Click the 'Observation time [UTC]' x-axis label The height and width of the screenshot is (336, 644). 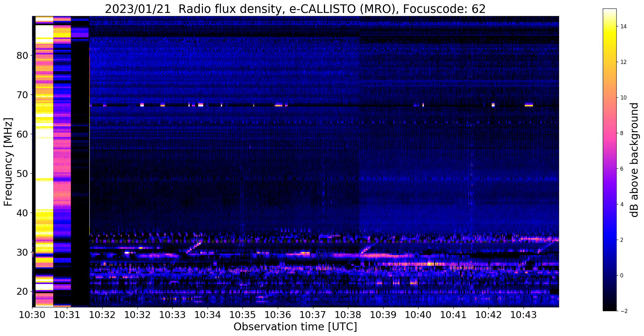295,327
